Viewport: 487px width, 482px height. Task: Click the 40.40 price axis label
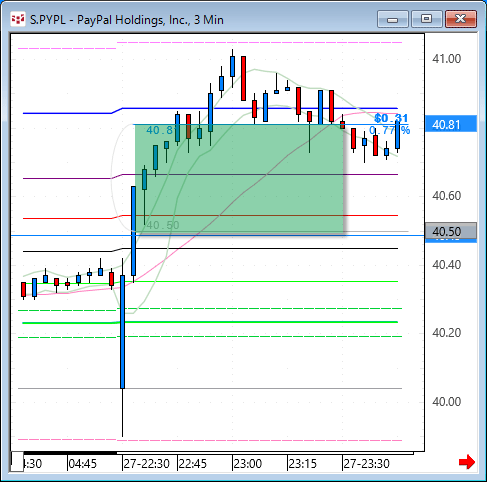(446, 265)
